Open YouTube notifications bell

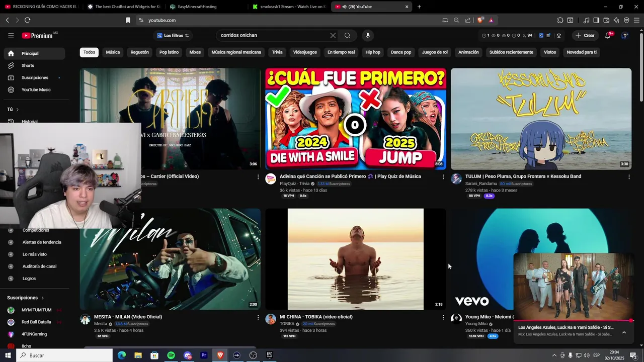[608, 35]
